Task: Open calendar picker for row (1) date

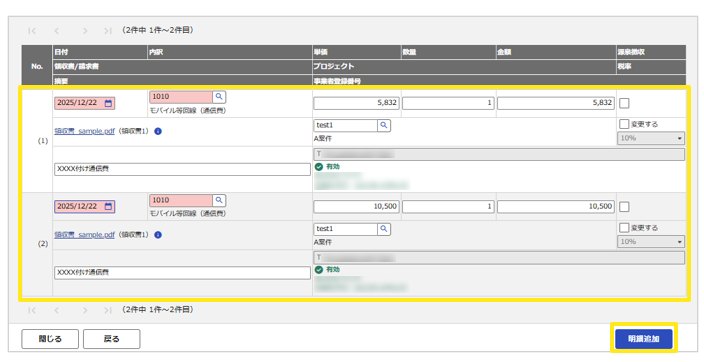Action: (x=108, y=103)
